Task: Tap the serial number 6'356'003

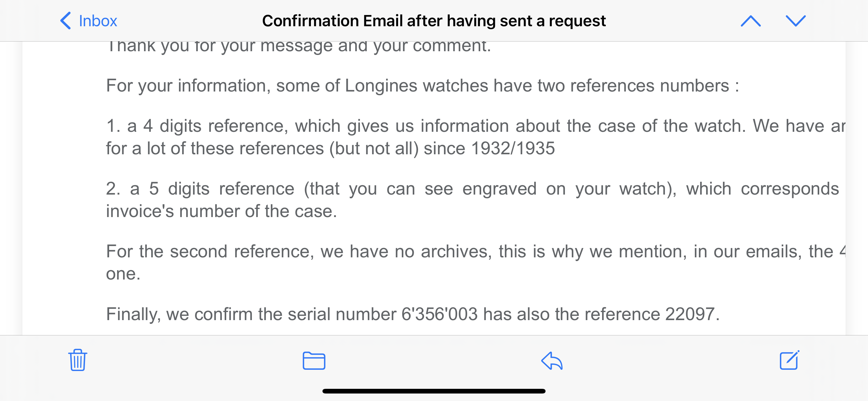Action: tap(439, 314)
